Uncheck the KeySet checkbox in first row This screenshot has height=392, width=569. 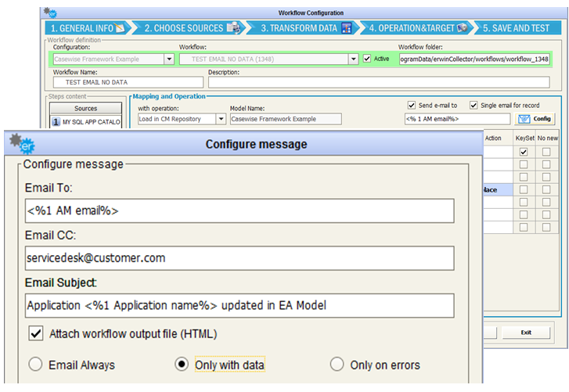point(524,152)
